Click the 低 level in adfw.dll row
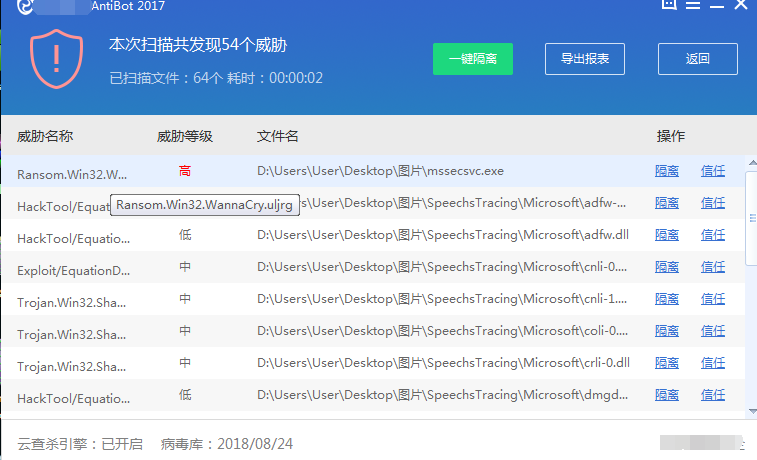Image resolution: width=757 pixels, height=460 pixels. [185, 235]
